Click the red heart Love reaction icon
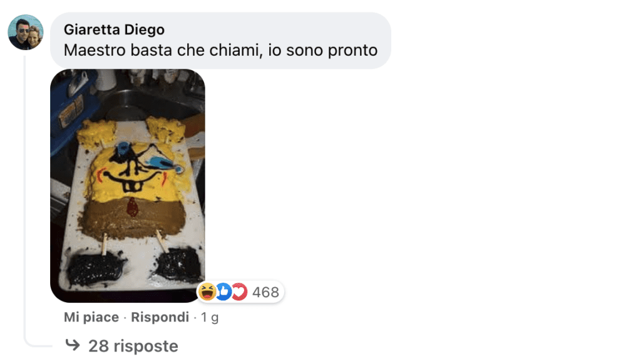The width and height of the screenshot is (641, 364). click(239, 291)
